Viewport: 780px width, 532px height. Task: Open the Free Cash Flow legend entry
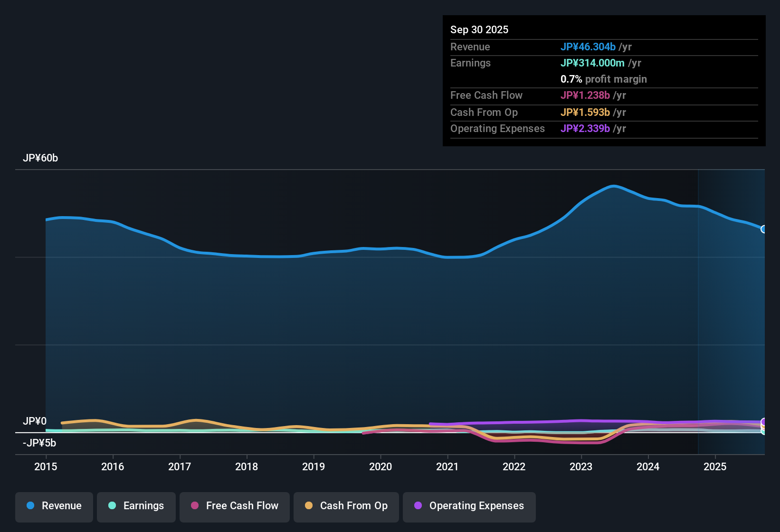pos(234,506)
